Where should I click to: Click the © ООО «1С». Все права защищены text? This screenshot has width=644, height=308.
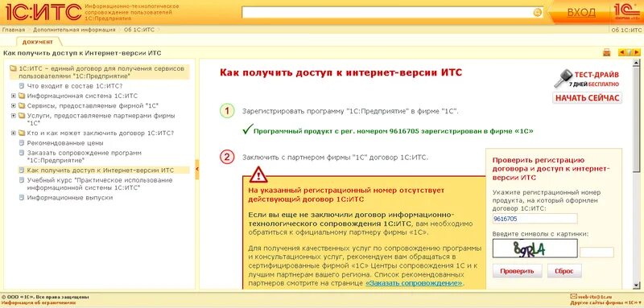[x=45, y=297]
